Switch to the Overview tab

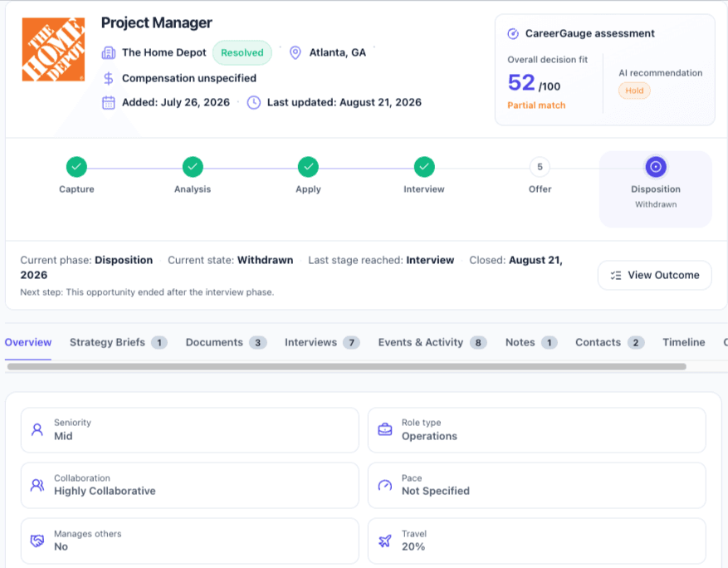(28, 343)
